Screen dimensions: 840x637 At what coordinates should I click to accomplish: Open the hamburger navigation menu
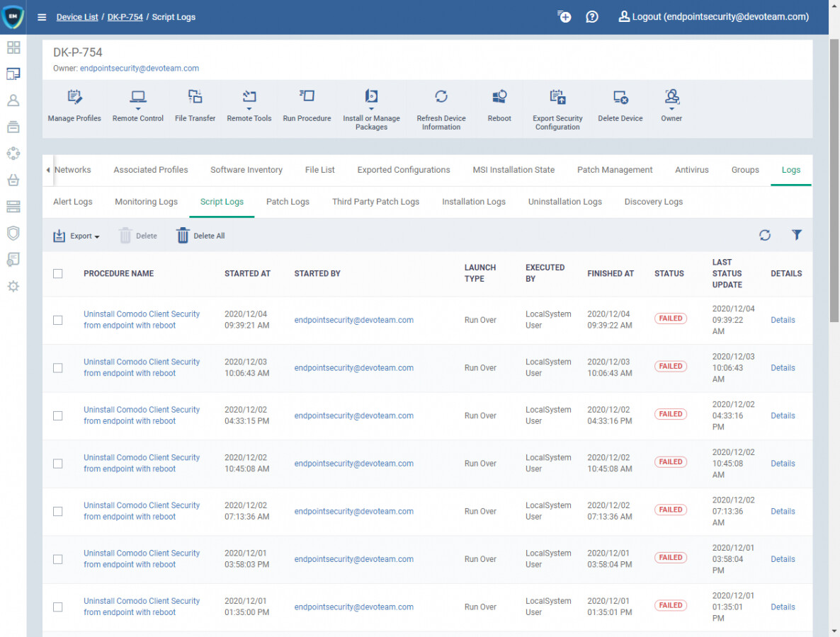(42, 17)
